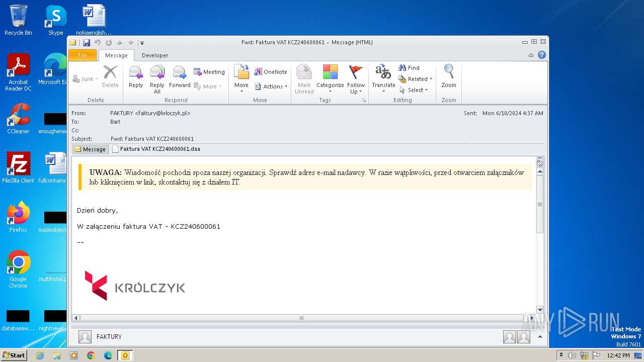Open File Explorer from the taskbar
The height and width of the screenshot is (362, 644).
coord(57,355)
